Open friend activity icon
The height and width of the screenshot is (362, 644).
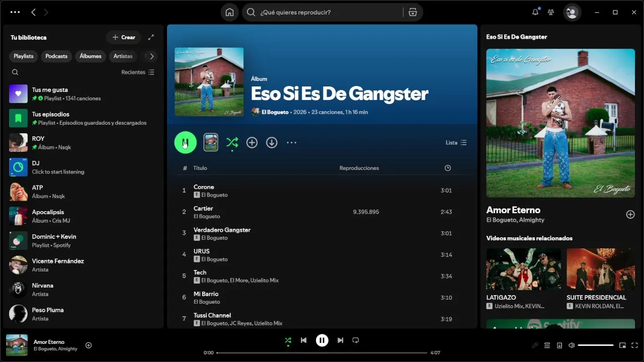click(x=551, y=12)
